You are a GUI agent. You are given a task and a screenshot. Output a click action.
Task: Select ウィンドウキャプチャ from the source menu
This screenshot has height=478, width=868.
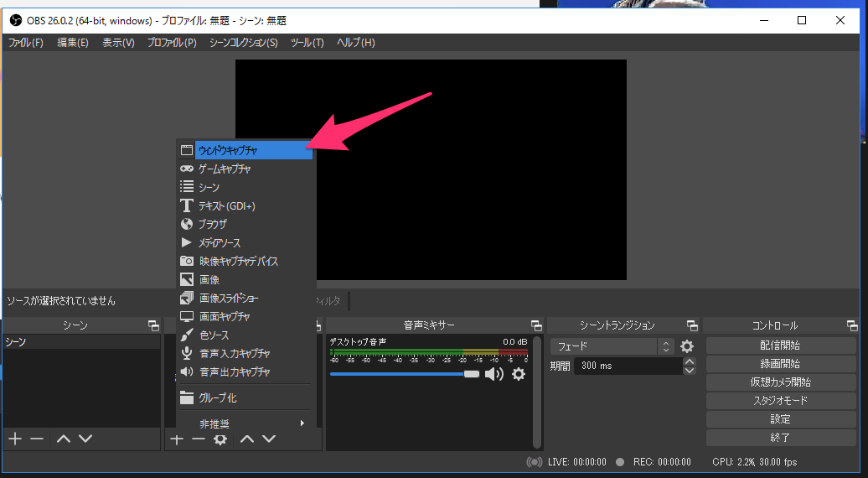tap(245, 150)
